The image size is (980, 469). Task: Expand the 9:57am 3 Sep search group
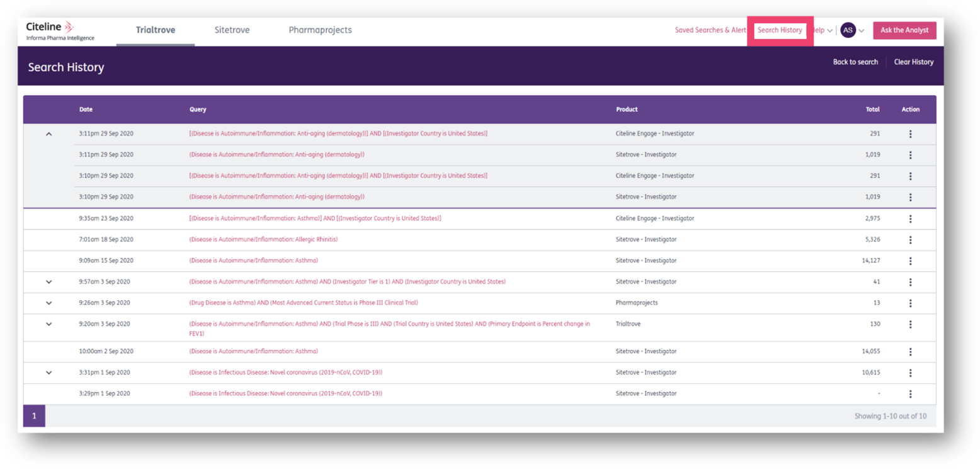48,282
